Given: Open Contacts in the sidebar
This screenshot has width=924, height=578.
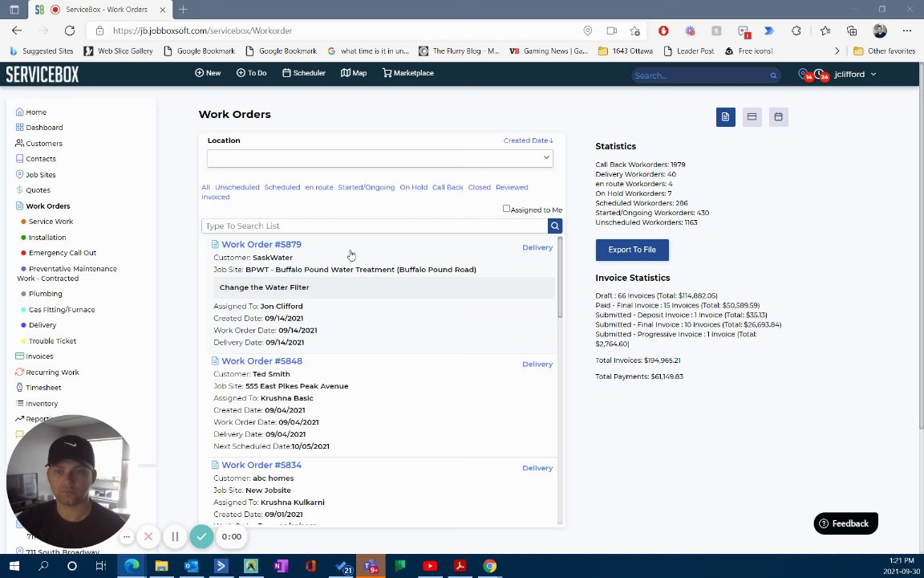Looking at the screenshot, I should pos(36,159).
